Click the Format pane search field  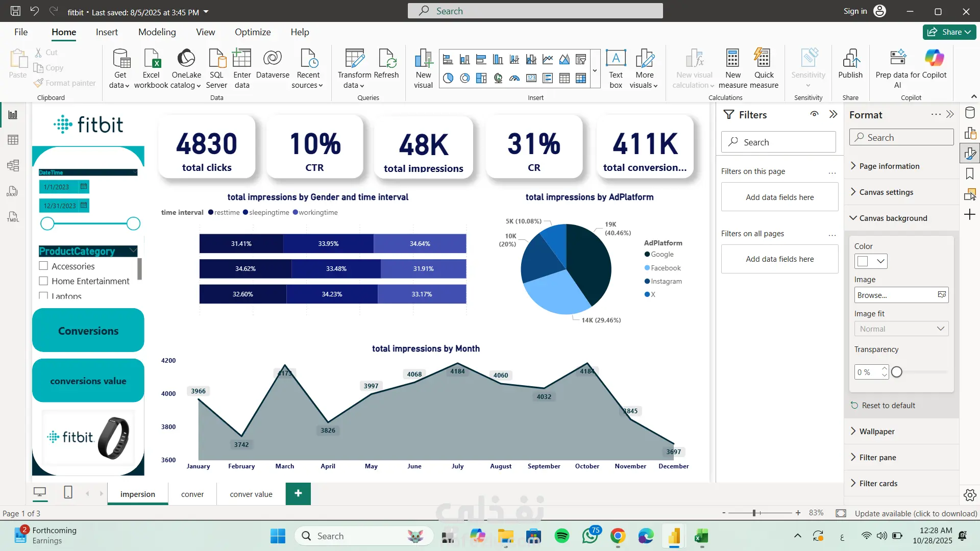coord(901,137)
